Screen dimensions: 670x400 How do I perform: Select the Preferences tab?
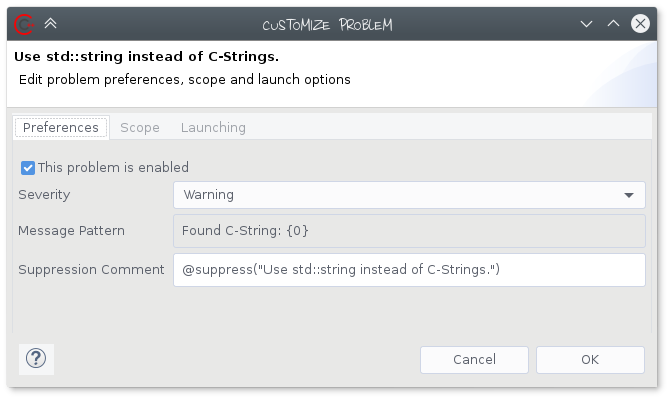click(x=61, y=127)
